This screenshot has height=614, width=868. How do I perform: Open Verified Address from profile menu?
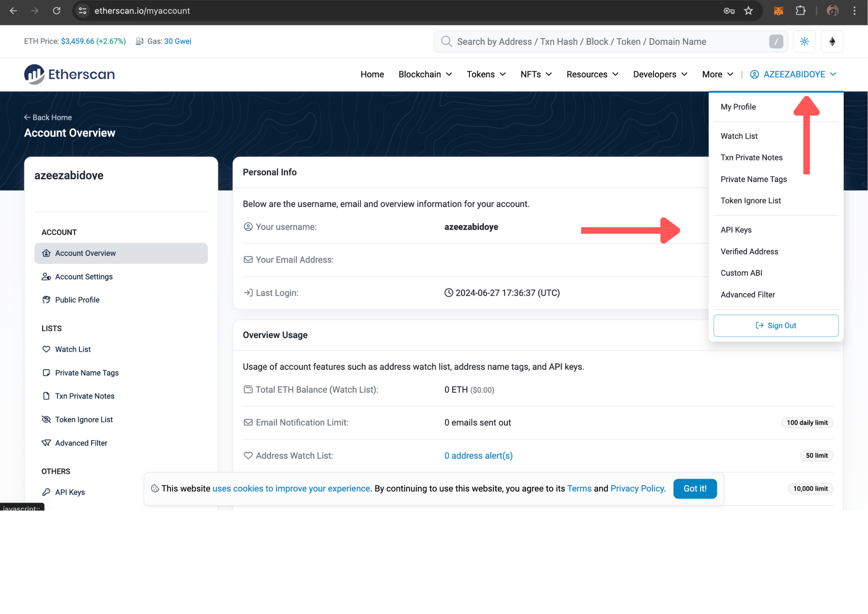pyautogui.click(x=749, y=251)
